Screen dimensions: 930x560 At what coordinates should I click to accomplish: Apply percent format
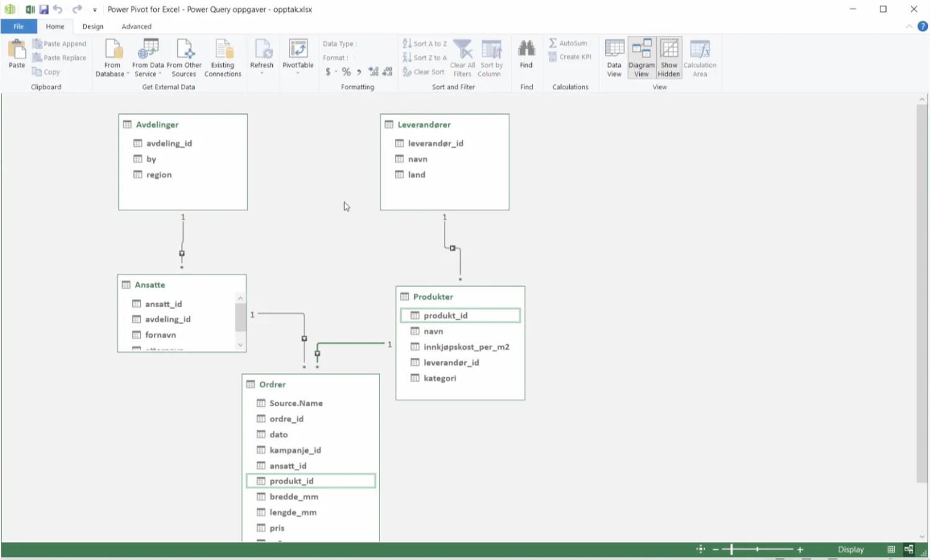coord(346,72)
